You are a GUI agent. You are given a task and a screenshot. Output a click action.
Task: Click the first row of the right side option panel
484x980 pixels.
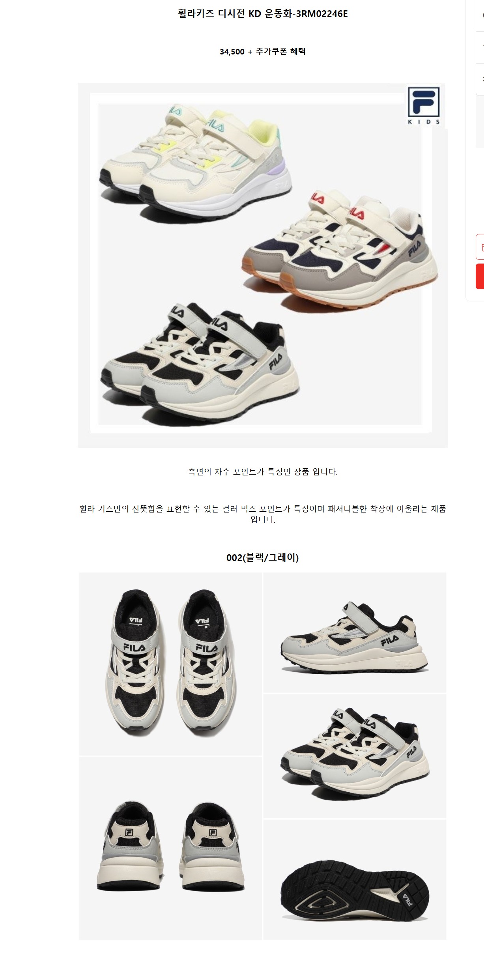pos(480,16)
